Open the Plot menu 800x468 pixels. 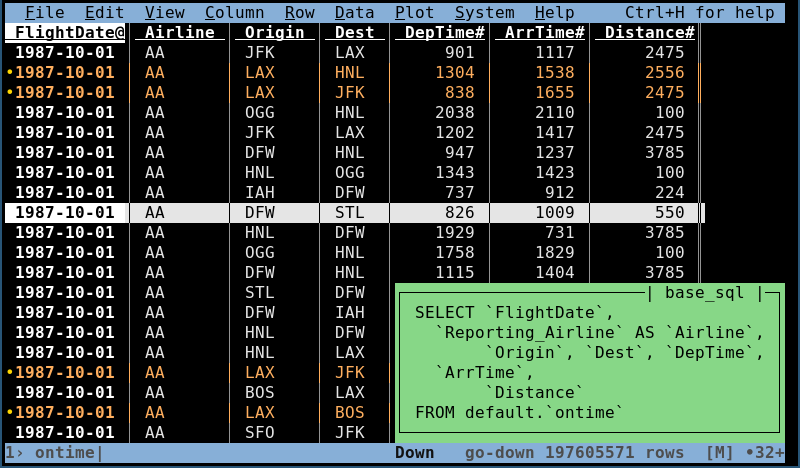tap(414, 12)
